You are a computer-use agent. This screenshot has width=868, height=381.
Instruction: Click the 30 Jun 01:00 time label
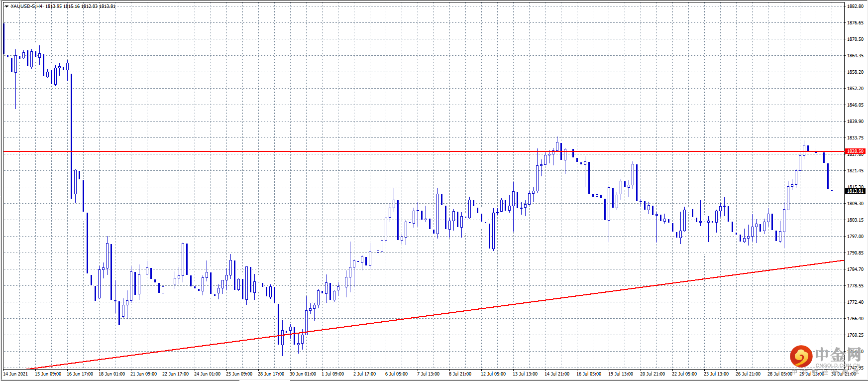[x=303, y=374]
